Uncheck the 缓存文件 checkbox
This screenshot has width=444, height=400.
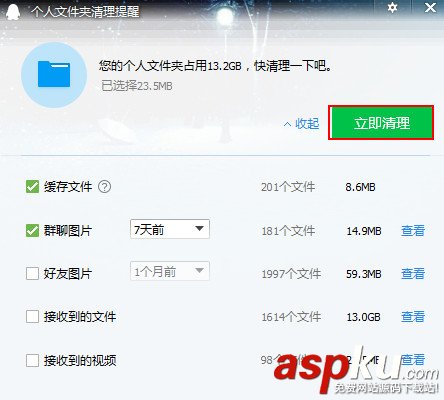(x=32, y=187)
